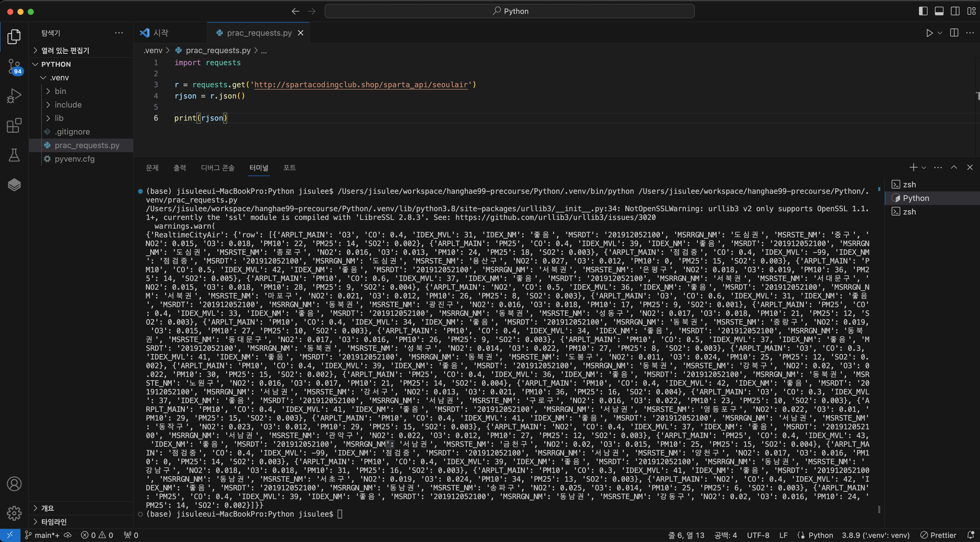Open the layers stack icon view

coord(14,185)
